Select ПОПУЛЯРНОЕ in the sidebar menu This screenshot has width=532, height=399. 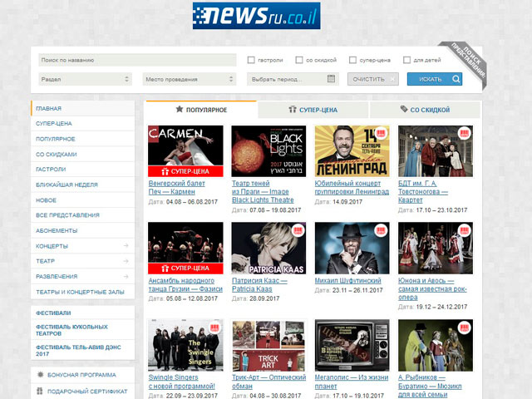(x=83, y=139)
